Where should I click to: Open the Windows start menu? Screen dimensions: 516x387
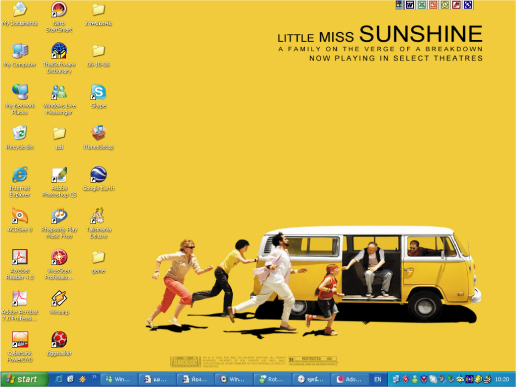tap(24, 379)
